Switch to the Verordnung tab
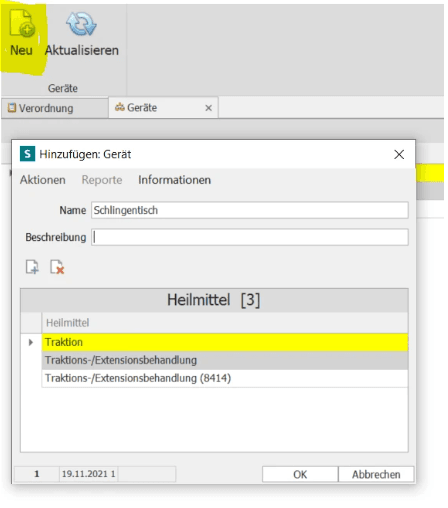The width and height of the screenshot is (448, 508). coord(55,108)
